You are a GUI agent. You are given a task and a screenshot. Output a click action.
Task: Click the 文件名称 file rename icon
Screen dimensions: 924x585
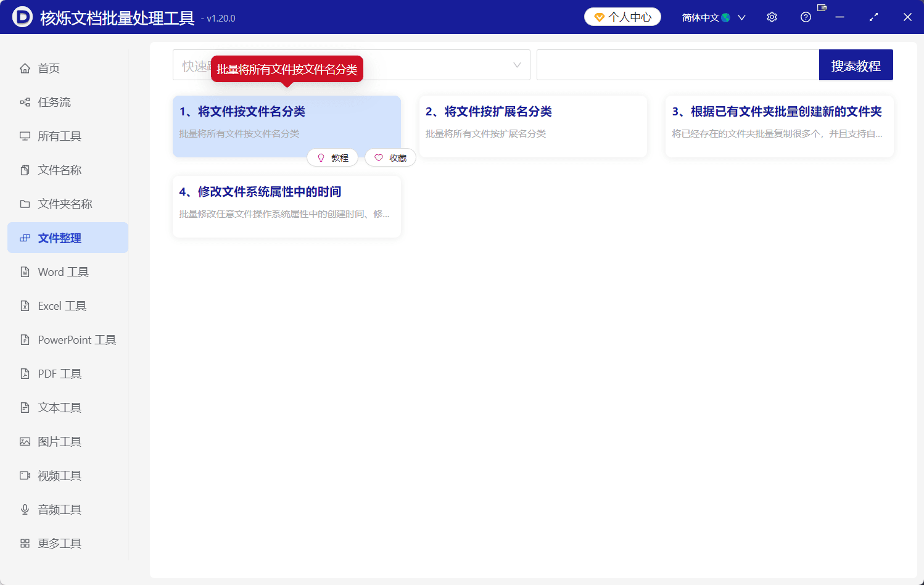click(24, 170)
